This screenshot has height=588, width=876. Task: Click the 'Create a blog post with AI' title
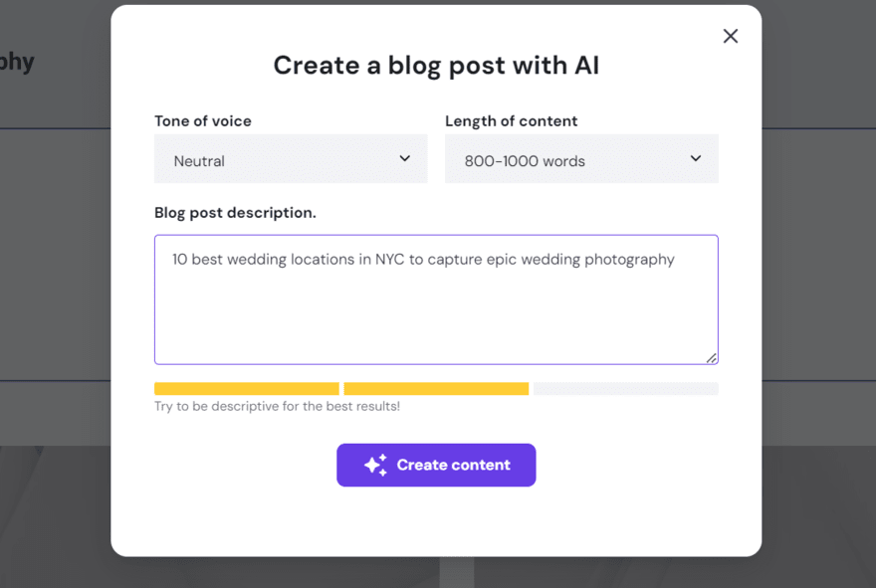[436, 65]
